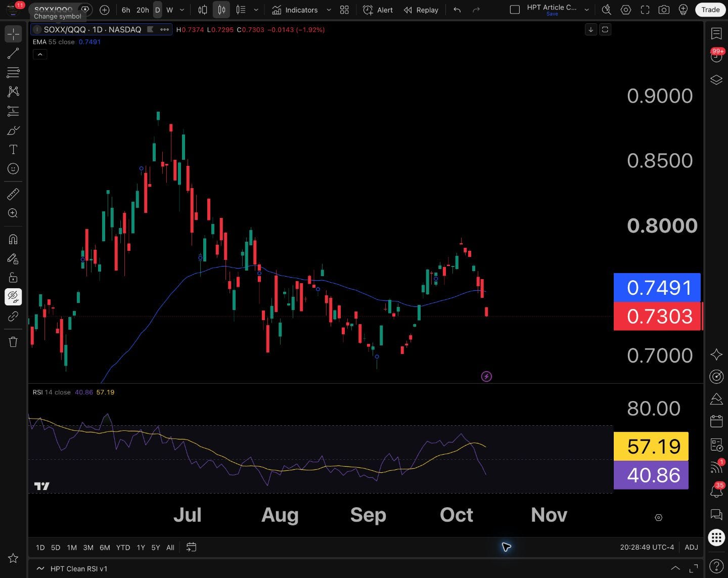728x578 pixels.
Task: Redo the last action
Action: pos(476,10)
